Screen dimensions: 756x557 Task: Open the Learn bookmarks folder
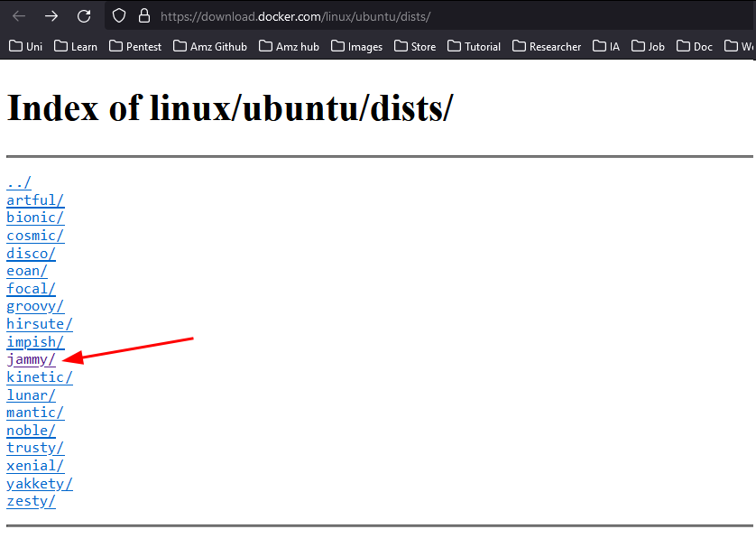point(76,46)
